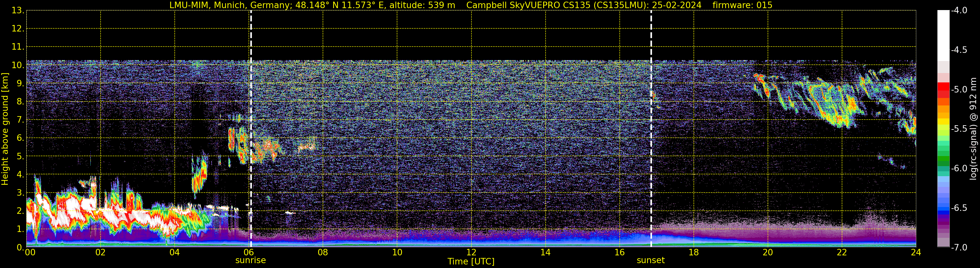Click the y-axis tick label '9.'
This screenshot has height=268, width=980.
tap(20, 83)
